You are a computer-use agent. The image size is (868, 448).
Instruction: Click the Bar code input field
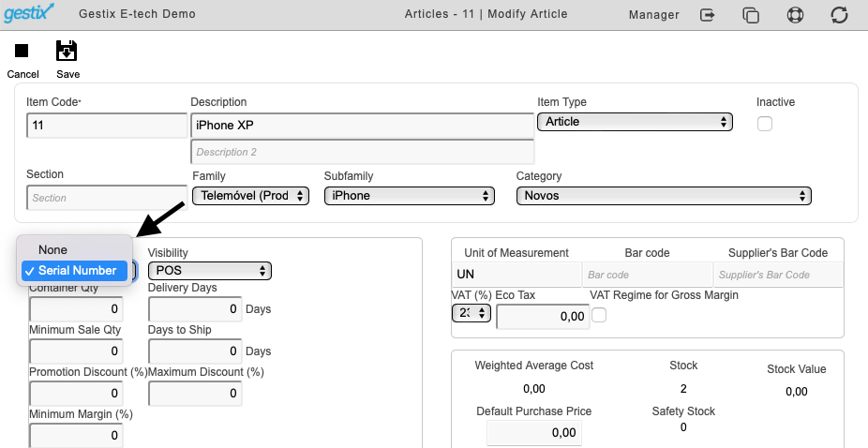point(647,274)
